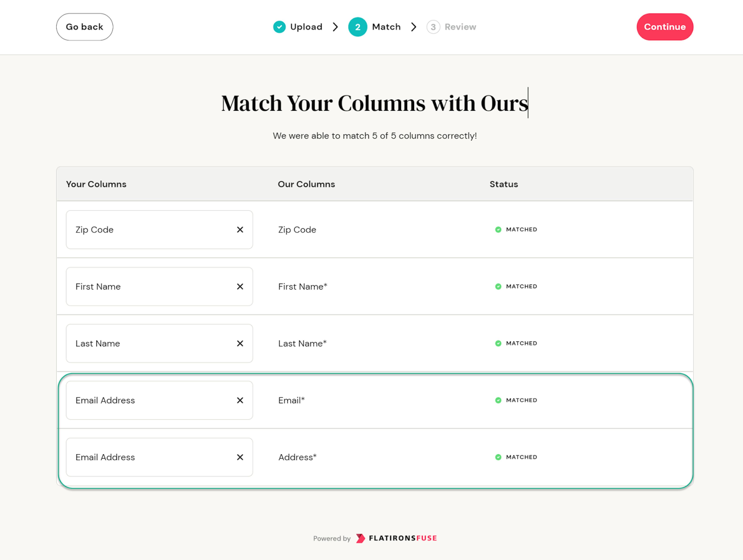
Task: Click the step 2 Match circle
Action: [x=357, y=27]
